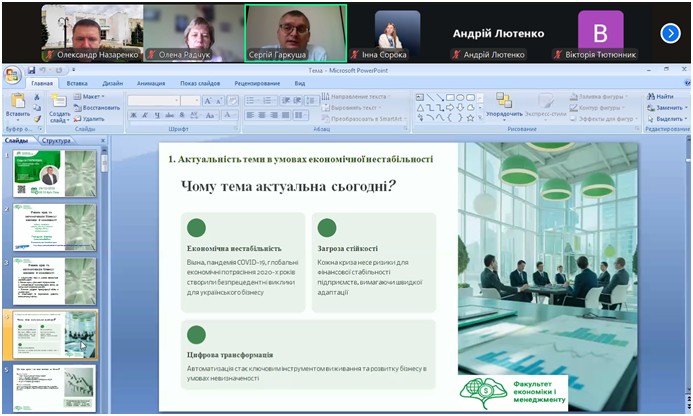Open the Layout (Макет) dropdown
This screenshot has height=416, width=693.
click(90, 96)
